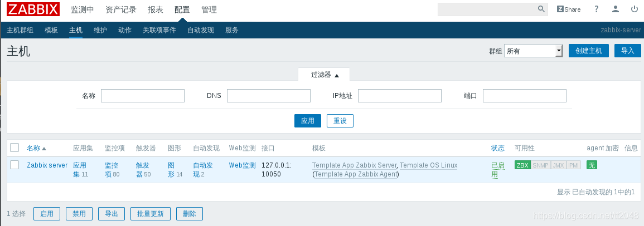Go to 动作 submenu
This screenshot has width=644, height=226.
tap(124, 30)
